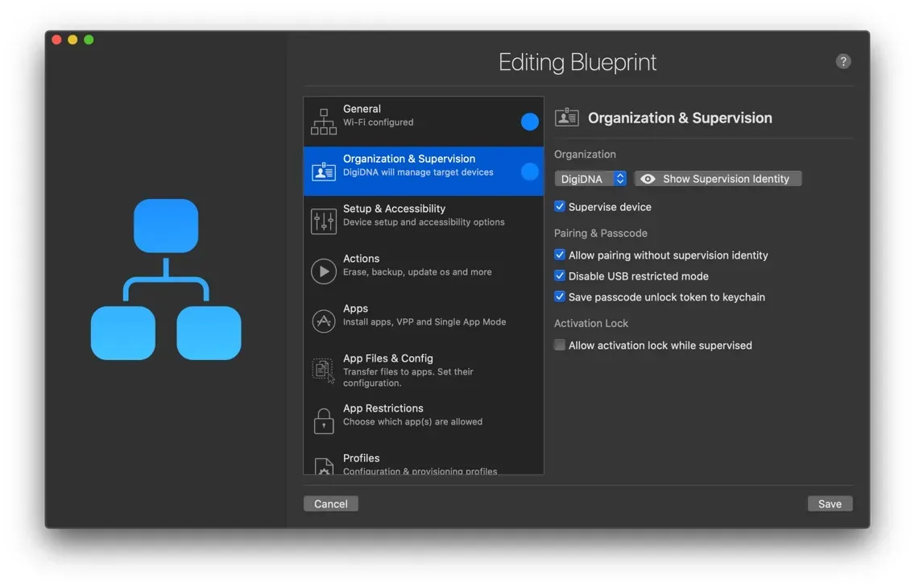Image resolution: width=915 pixels, height=588 pixels.
Task: Click the App Restrictions padlock icon
Action: point(323,420)
